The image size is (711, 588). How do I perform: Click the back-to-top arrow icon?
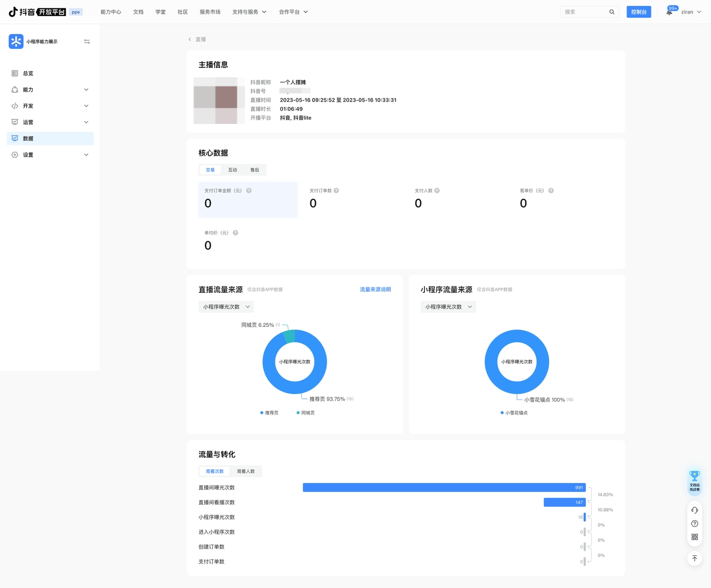[694, 558]
